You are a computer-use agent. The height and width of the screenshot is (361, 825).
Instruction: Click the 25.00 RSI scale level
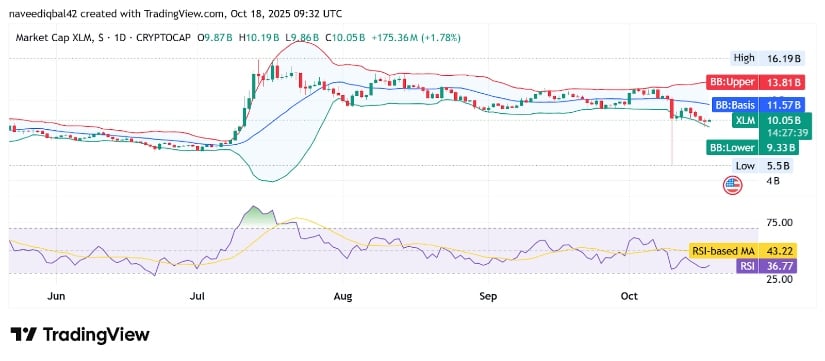[781, 279]
